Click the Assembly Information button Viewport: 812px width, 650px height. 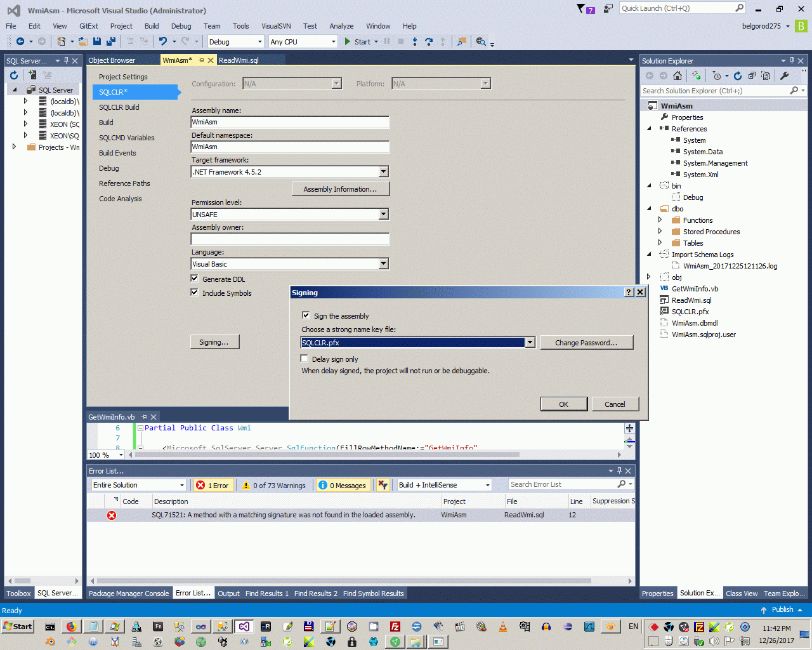click(341, 189)
